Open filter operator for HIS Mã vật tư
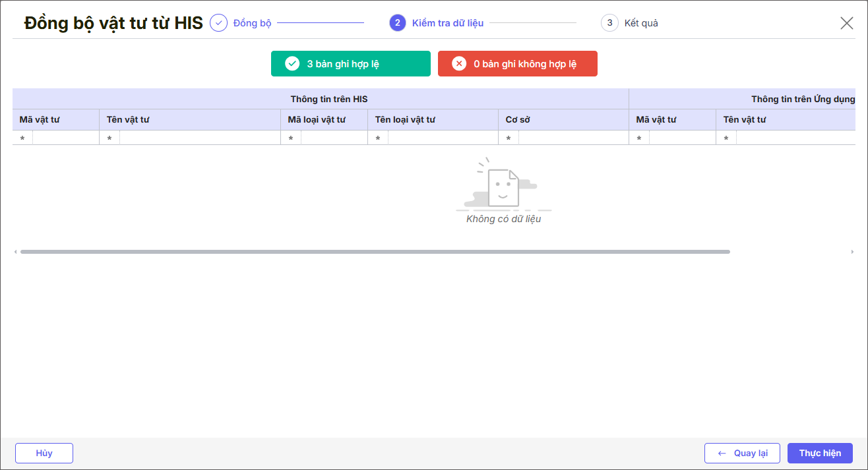 (x=22, y=138)
